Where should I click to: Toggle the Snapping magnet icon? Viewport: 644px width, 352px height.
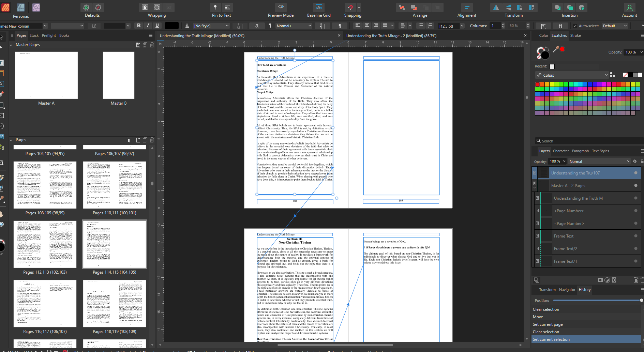tap(350, 7)
